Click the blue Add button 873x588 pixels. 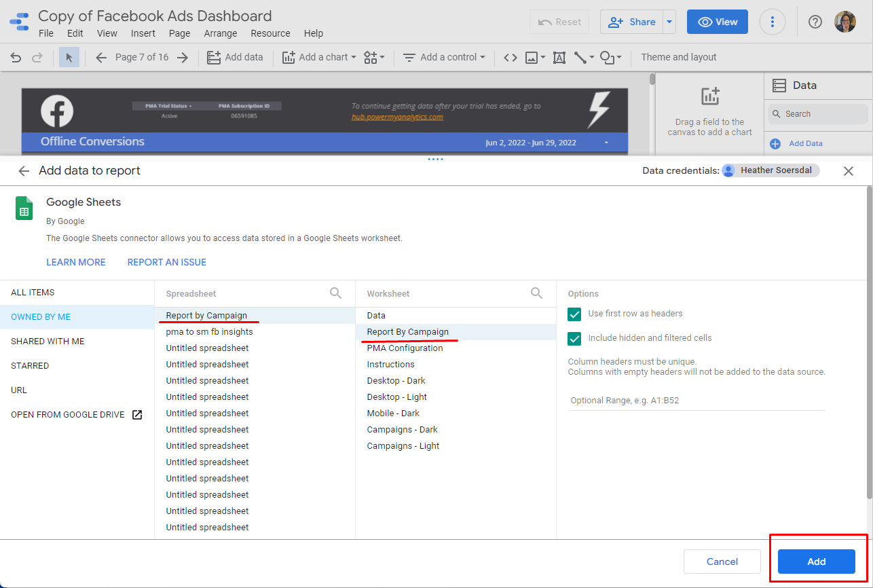(816, 562)
